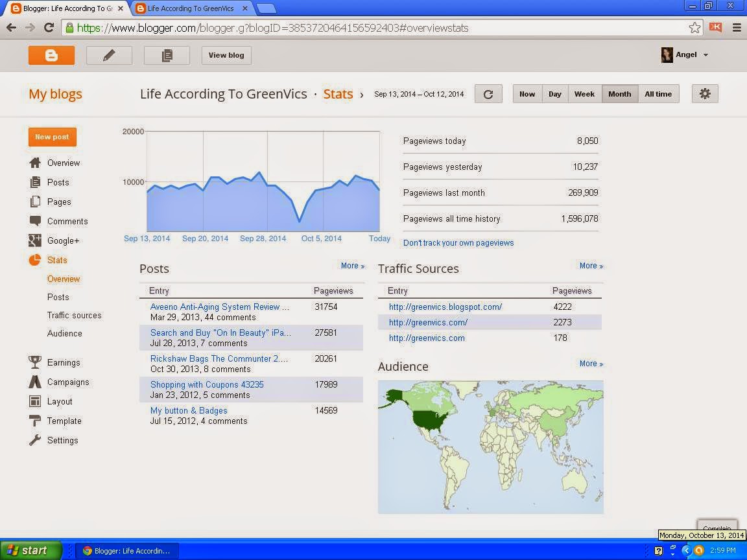Screen dimensions: 747x560
Task: Reload page with browser reload icon
Action: pos(49,28)
